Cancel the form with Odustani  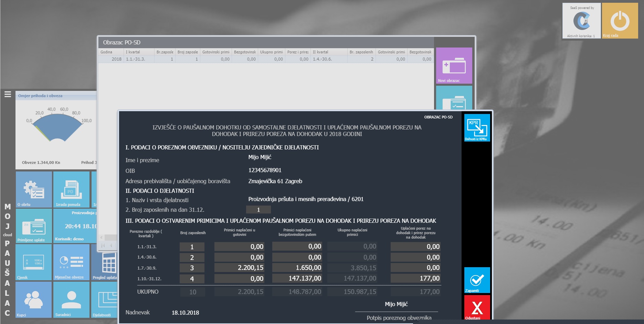pyautogui.click(x=477, y=307)
